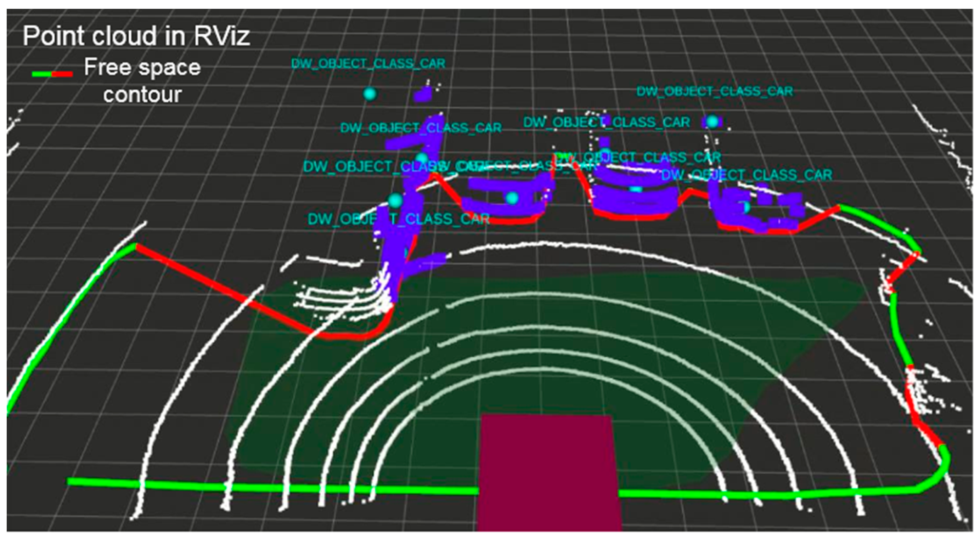Click the small detached purple voxel patch at top
The width and height of the screenshot is (980, 539).
pyautogui.click(x=422, y=95)
